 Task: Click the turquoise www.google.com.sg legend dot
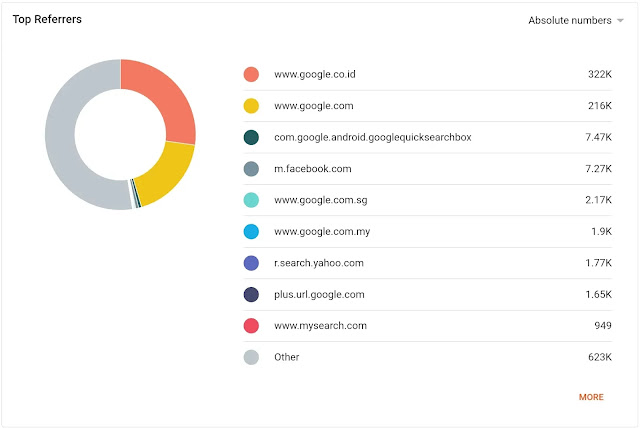click(x=251, y=200)
